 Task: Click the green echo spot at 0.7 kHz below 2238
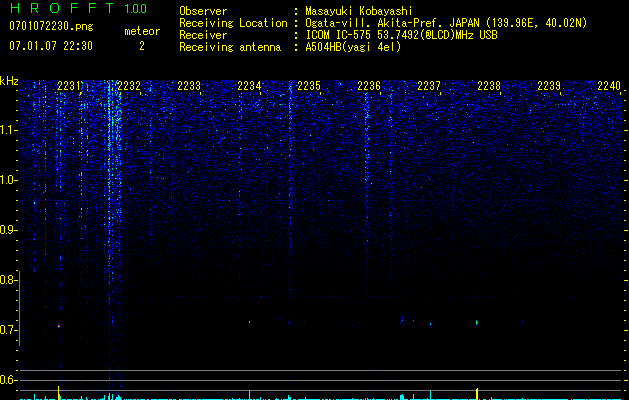[x=477, y=322]
